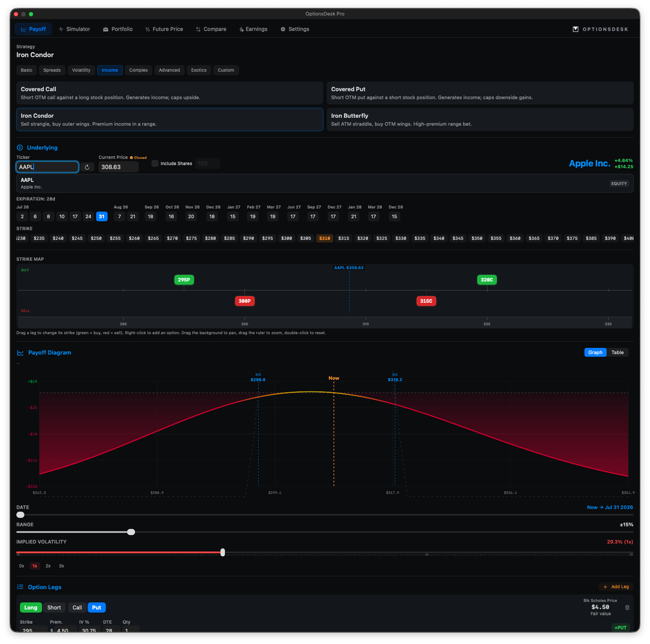Viewport: 650px width, 644px height.
Task: Click the Payoff Diagram chart icon
Action: (x=20, y=353)
